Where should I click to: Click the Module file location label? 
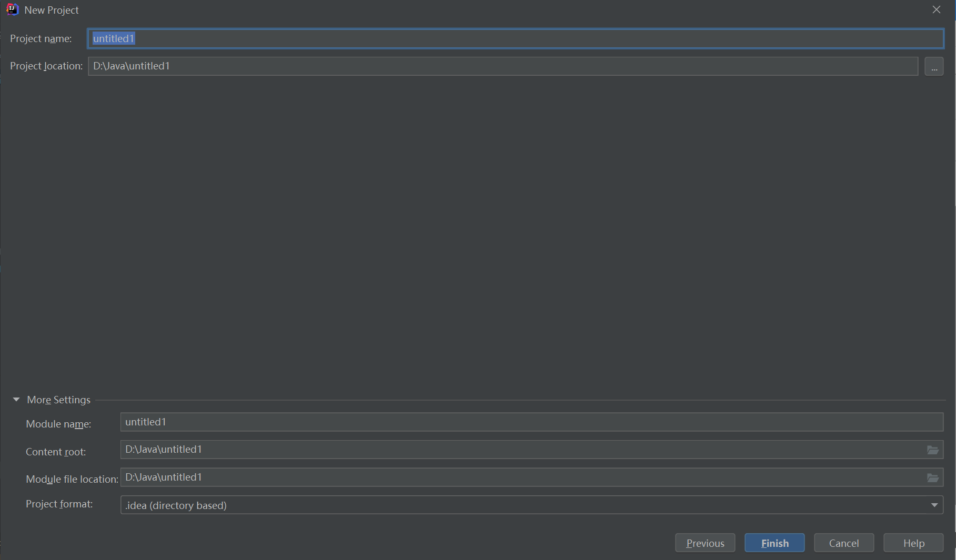click(72, 479)
